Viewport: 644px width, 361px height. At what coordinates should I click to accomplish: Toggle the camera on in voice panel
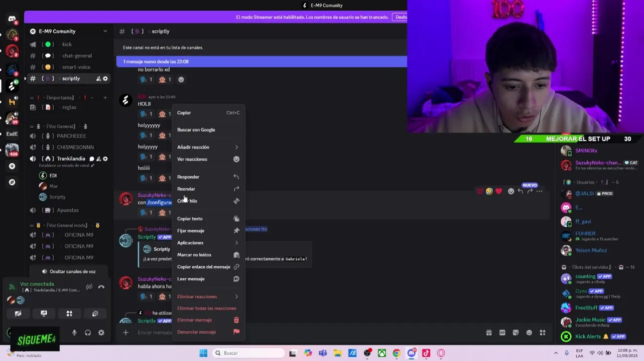click(18, 313)
